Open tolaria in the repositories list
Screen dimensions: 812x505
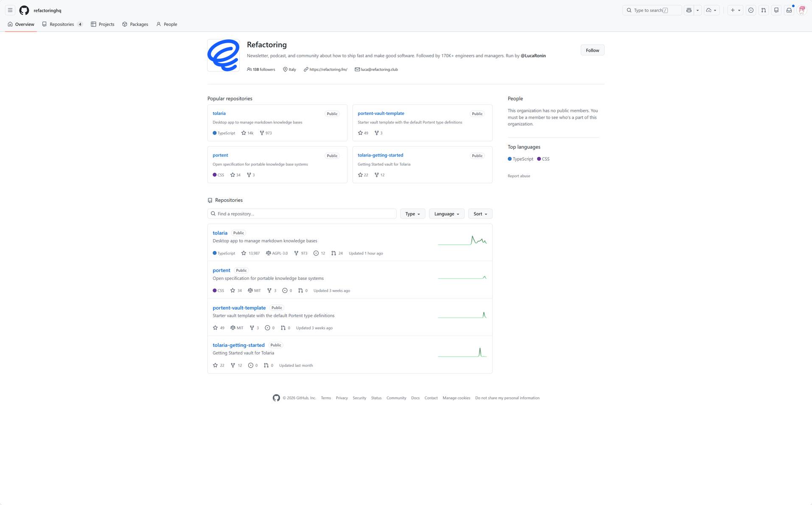point(220,233)
